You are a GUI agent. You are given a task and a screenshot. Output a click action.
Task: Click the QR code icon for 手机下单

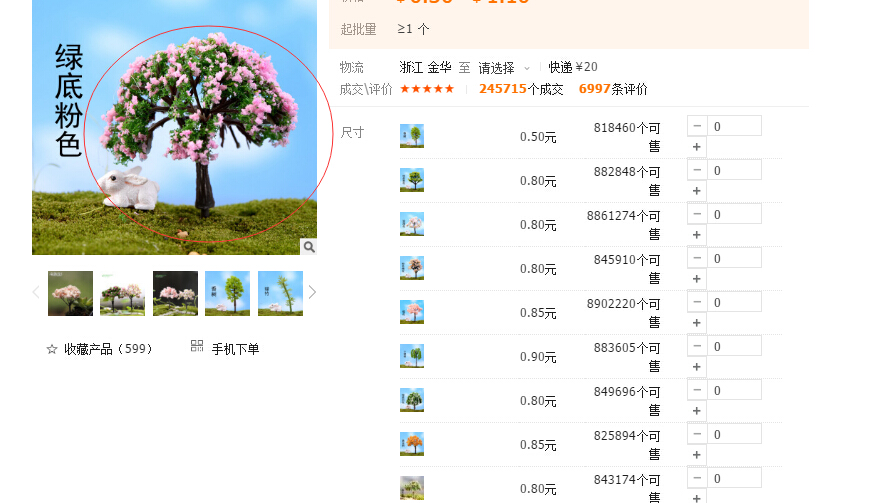[x=197, y=346]
